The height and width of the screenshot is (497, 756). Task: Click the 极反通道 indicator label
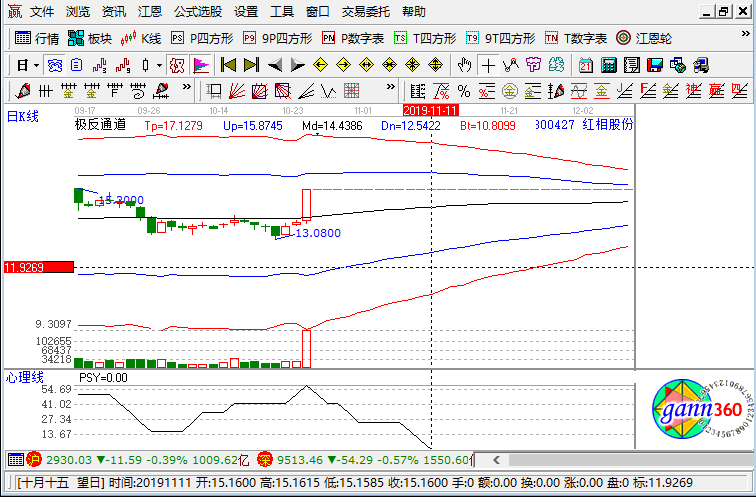100,125
